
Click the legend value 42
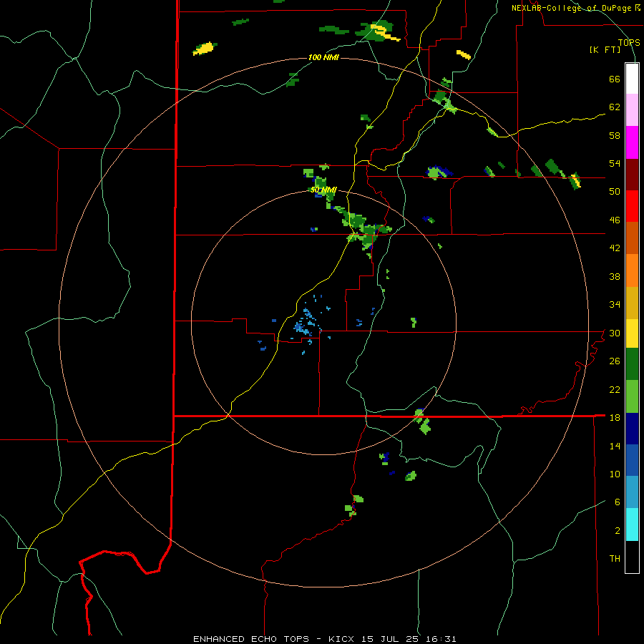pyautogui.click(x=615, y=248)
